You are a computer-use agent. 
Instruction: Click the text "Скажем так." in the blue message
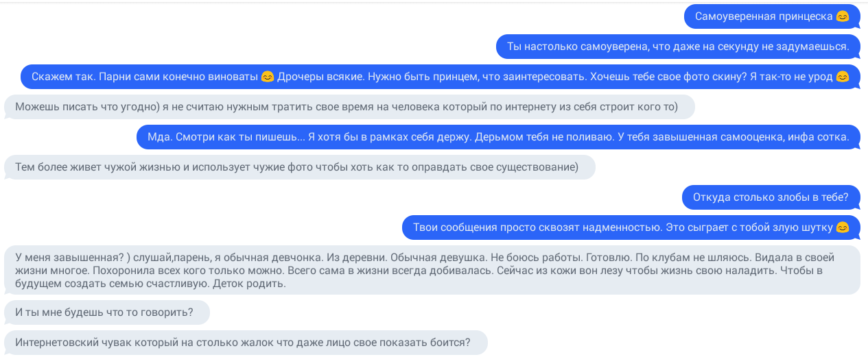[62, 77]
